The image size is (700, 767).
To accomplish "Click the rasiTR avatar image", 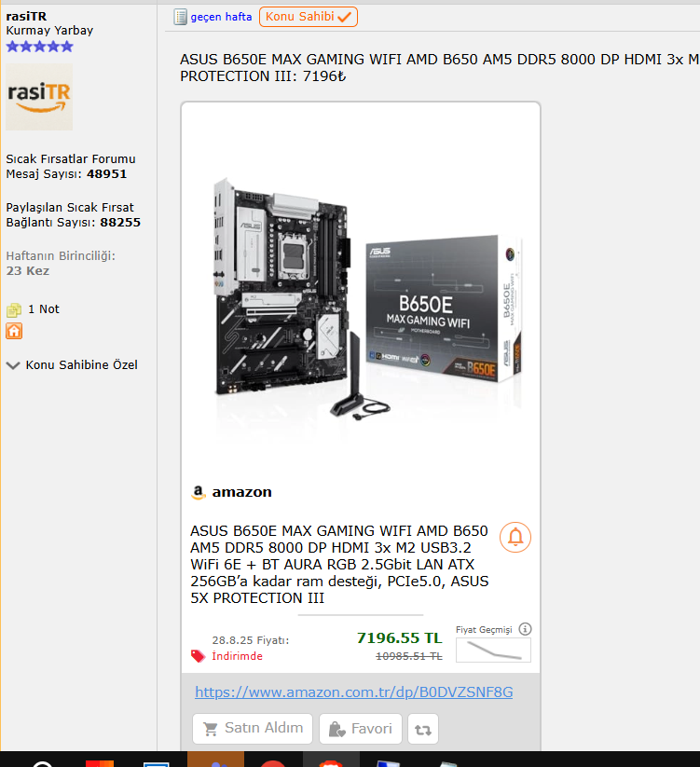I will (39, 97).
